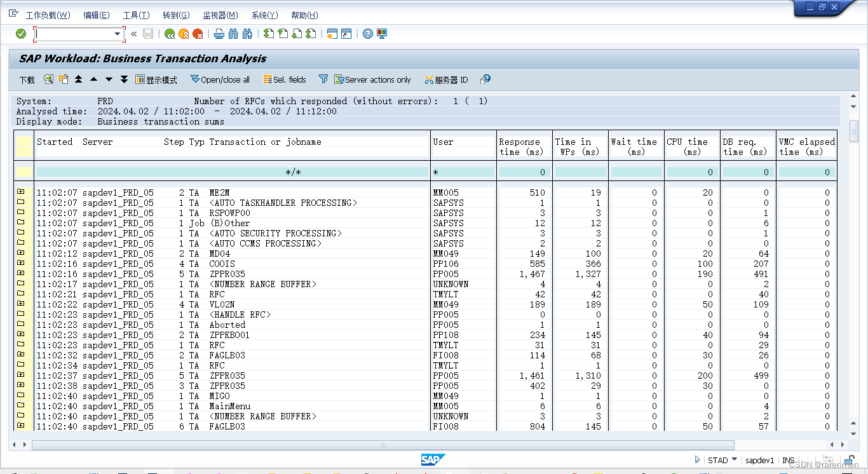Open the 编辑(E) menu
This screenshot has width=868, height=474.
coord(96,15)
